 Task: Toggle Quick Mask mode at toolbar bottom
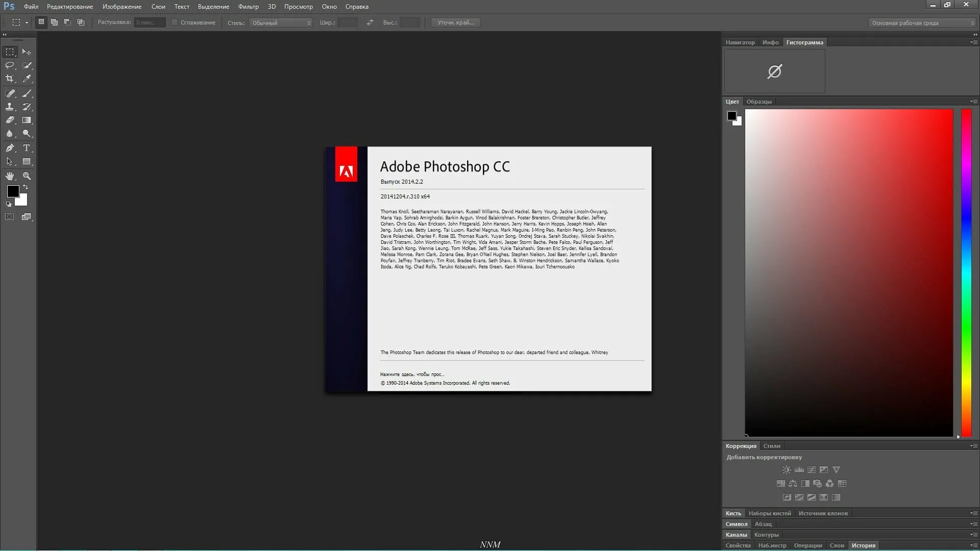9,216
